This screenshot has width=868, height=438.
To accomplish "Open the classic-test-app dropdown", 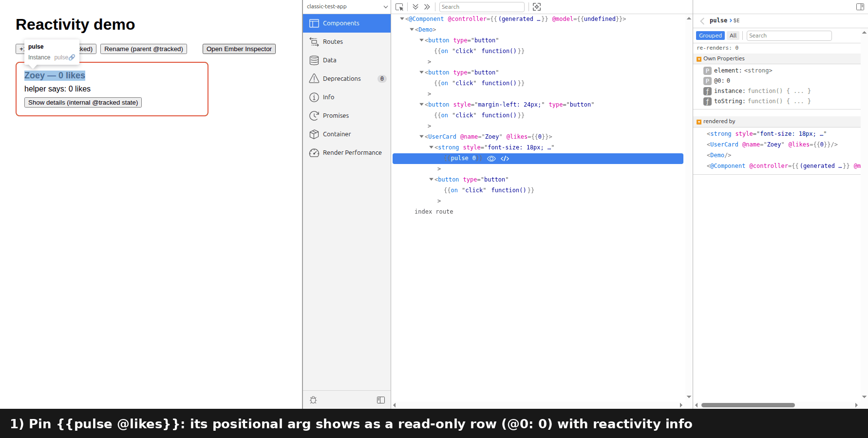I will tap(347, 7).
